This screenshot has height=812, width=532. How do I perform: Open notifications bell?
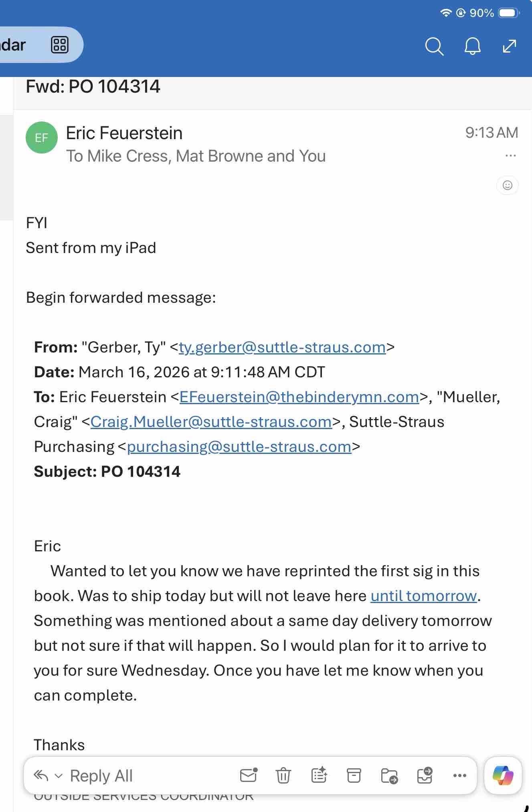point(472,47)
